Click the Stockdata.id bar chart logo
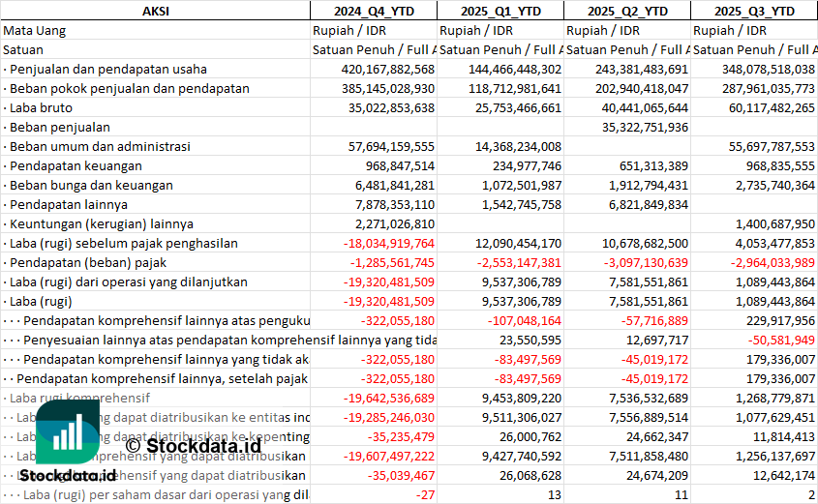The width and height of the screenshot is (818, 504). [x=67, y=431]
